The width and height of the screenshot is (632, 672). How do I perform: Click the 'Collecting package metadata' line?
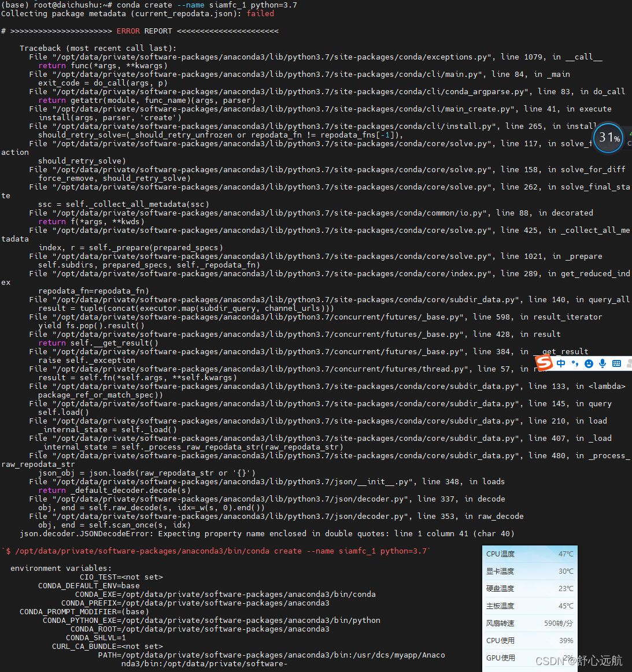(137, 14)
